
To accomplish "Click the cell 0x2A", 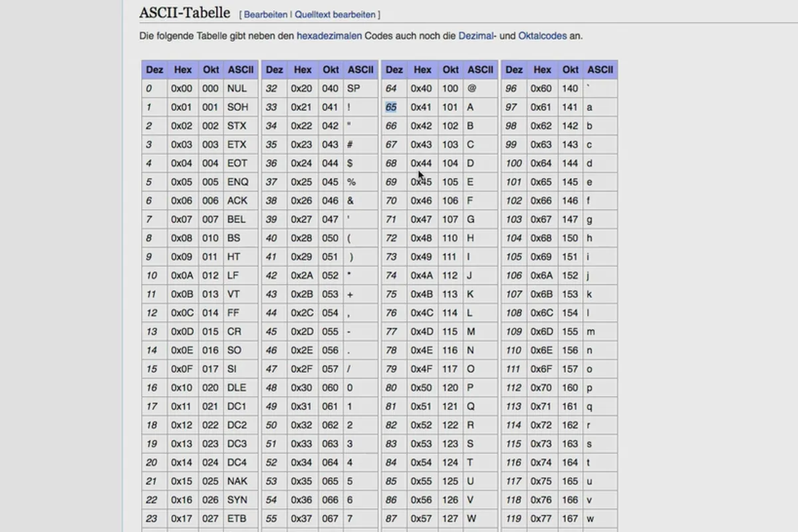I will coord(302,275).
